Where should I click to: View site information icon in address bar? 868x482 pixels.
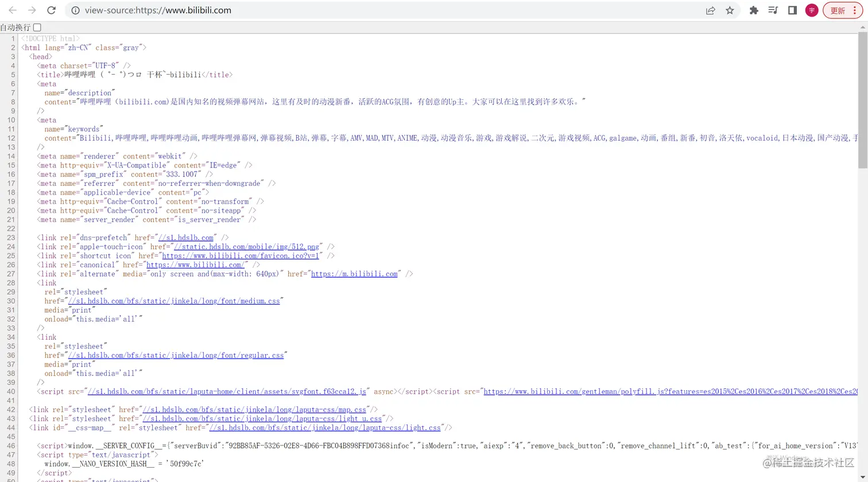tap(75, 10)
